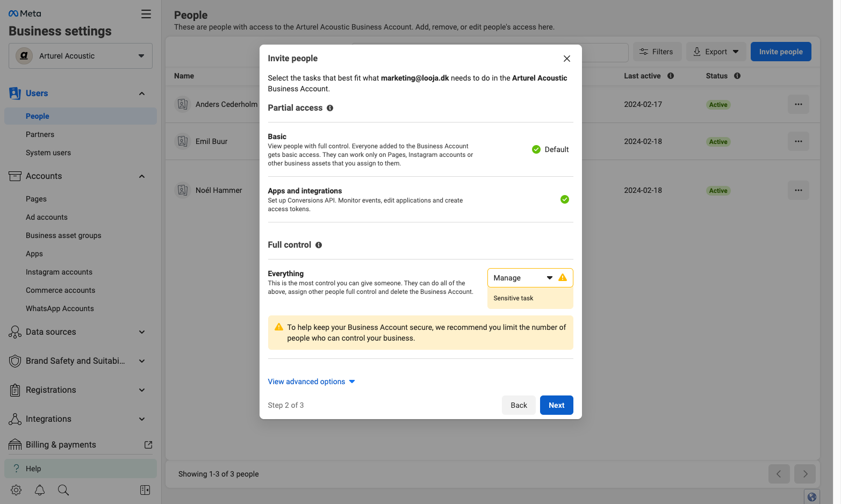Screen dimensions: 841x504
Task: Open the hamburger menu beside Meta logo
Action: tap(146, 14)
